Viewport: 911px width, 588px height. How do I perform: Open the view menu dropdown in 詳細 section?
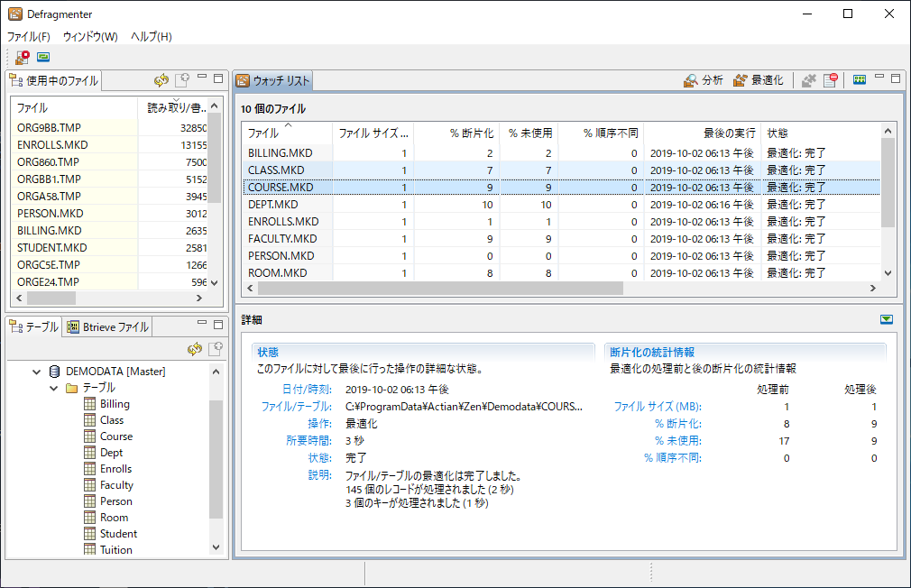click(x=888, y=319)
